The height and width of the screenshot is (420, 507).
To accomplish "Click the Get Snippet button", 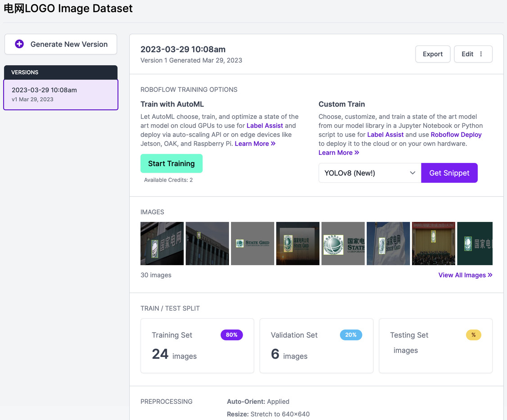I will coord(449,173).
